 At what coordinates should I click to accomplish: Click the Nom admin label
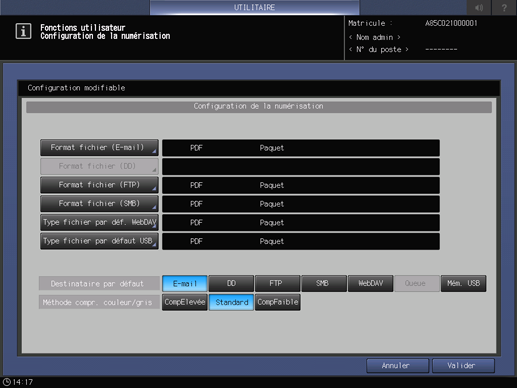[x=375, y=37]
